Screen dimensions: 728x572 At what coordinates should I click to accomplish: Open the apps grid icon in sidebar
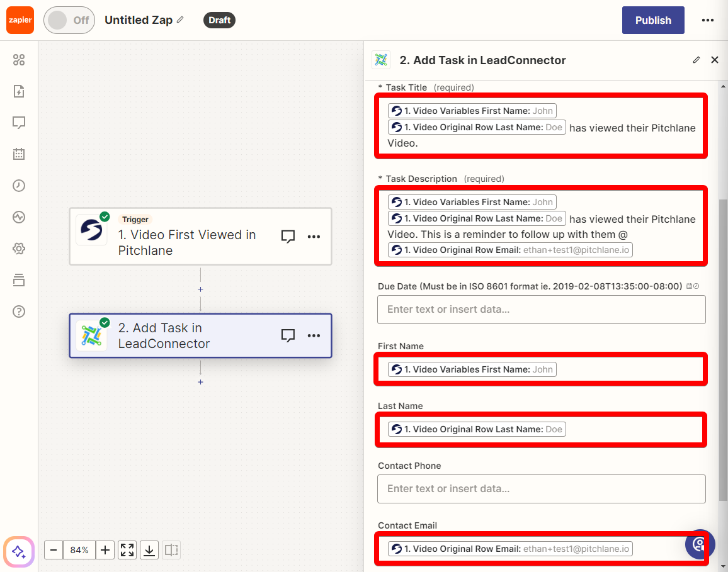[19, 60]
